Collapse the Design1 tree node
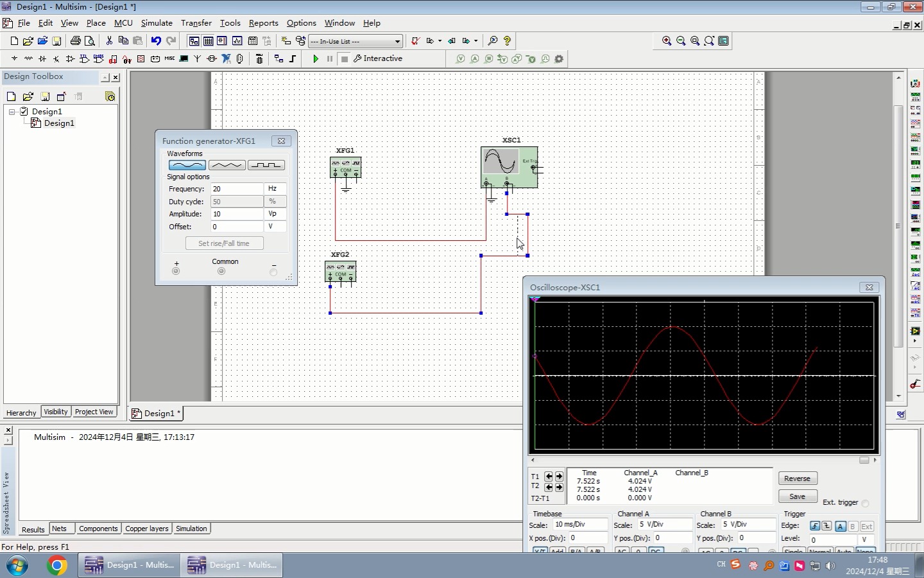 point(12,112)
